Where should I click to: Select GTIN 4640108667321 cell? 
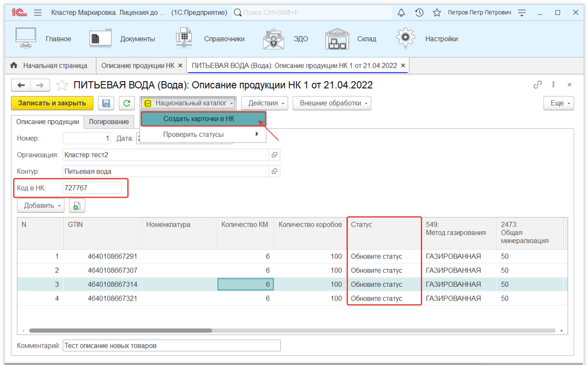(103, 298)
